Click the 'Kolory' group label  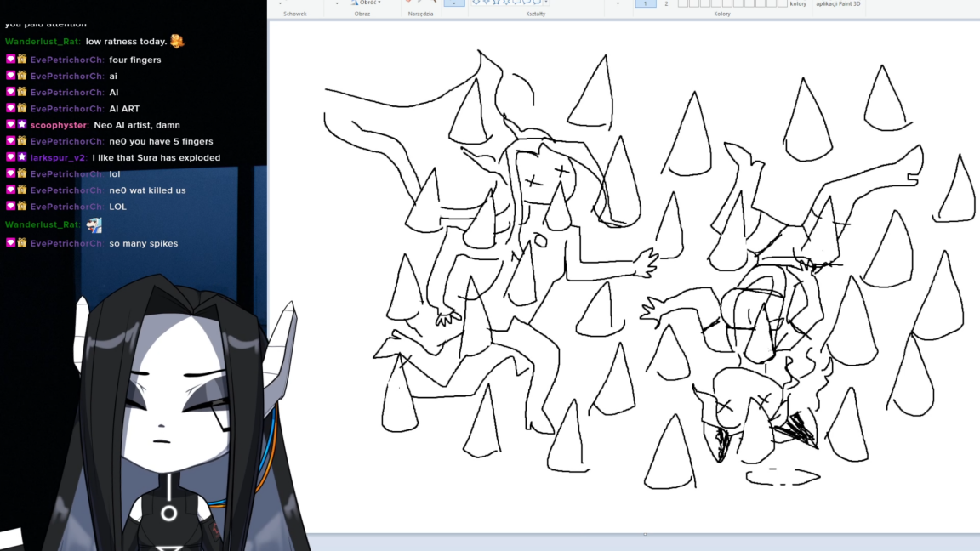coord(722,14)
